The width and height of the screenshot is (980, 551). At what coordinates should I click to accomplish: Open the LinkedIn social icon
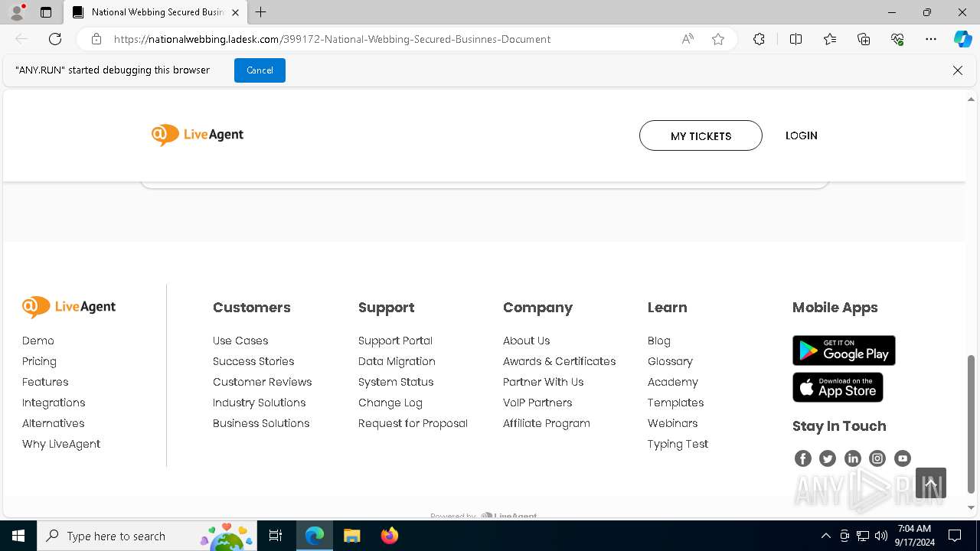852,458
